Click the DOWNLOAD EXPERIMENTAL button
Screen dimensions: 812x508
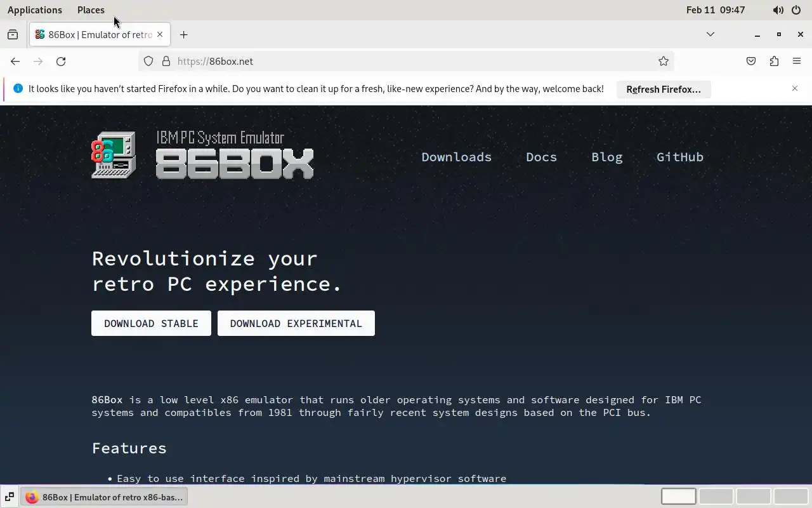tap(296, 323)
